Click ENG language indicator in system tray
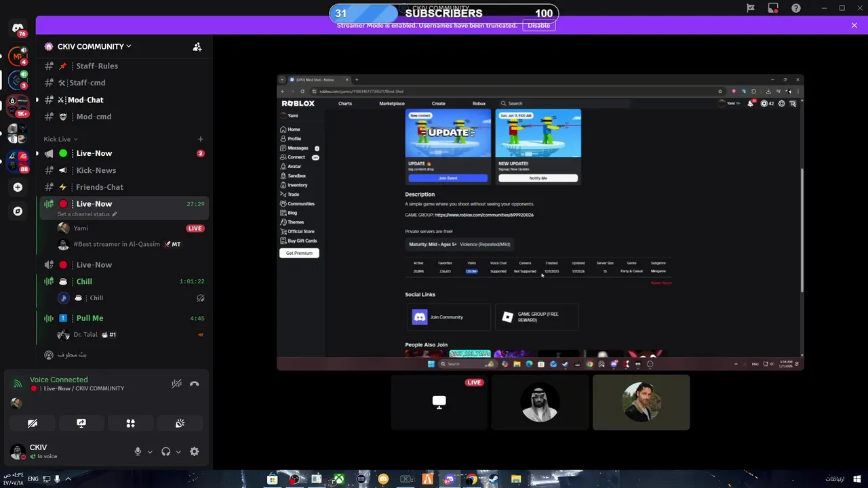 click(x=33, y=479)
